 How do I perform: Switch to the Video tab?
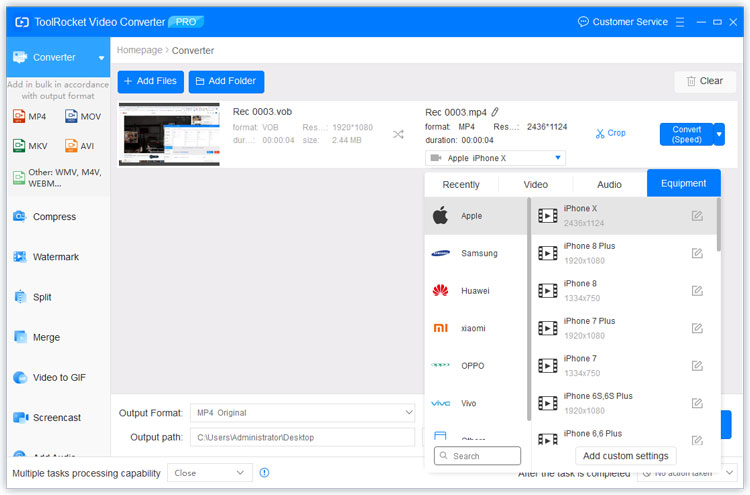pos(535,185)
